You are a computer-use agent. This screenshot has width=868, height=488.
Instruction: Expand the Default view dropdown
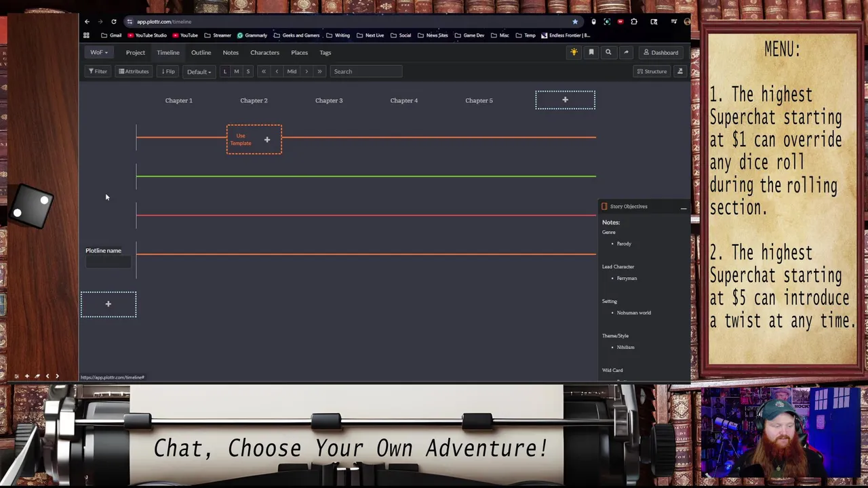tap(199, 71)
